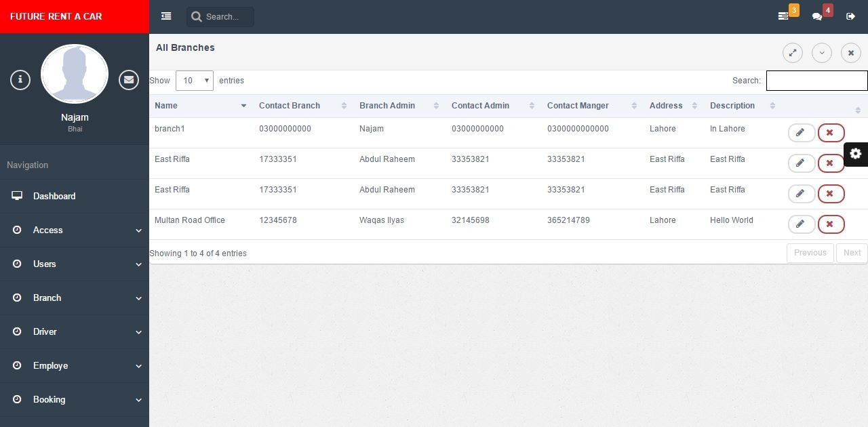Click the Next pagination button
Screen dimensions: 868x427
852,253
